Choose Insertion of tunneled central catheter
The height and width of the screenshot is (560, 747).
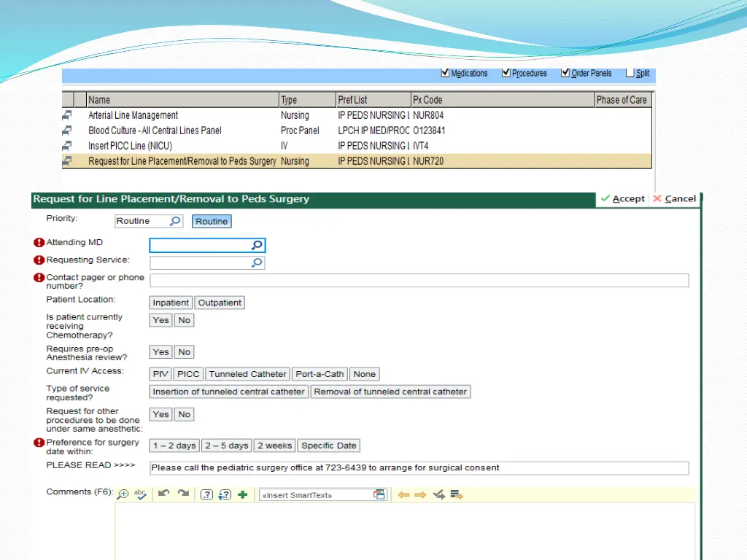pyautogui.click(x=228, y=392)
